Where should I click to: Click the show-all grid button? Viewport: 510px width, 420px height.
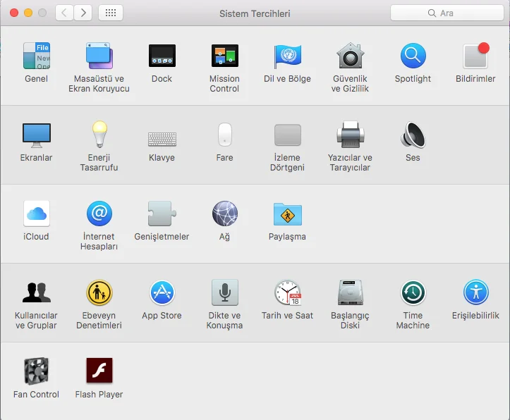coord(111,13)
